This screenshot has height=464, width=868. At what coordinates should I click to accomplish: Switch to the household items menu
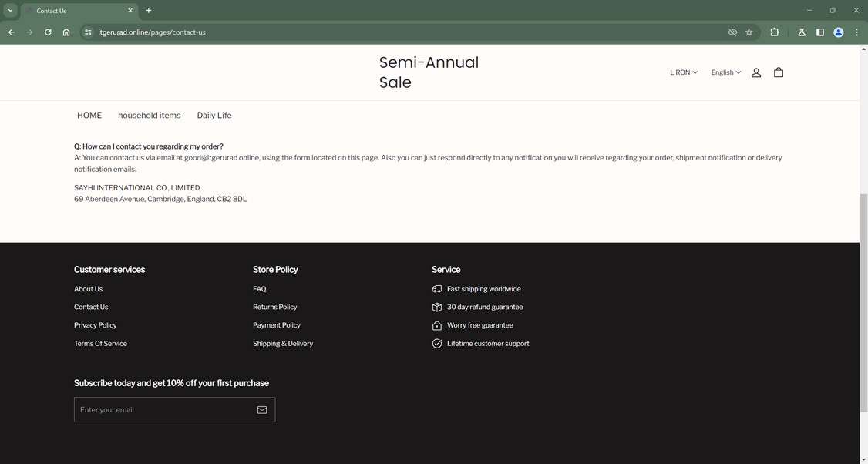click(x=149, y=115)
